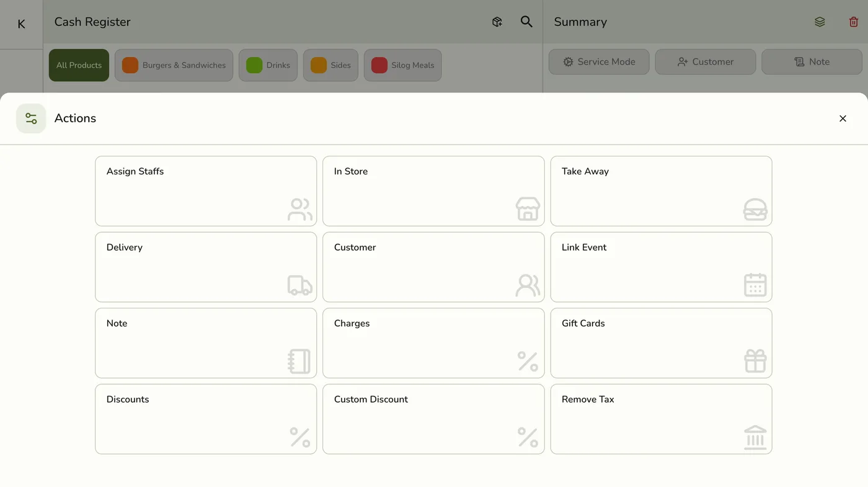
Task: Click the Service Mode button
Action: coord(599,62)
